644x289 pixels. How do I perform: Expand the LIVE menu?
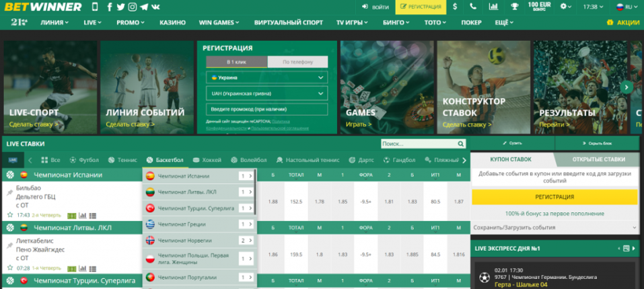coord(92,23)
